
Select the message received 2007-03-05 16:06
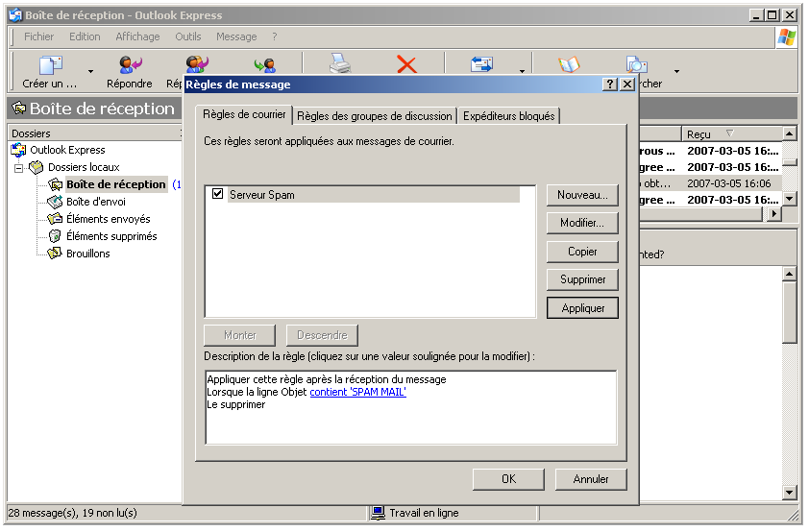click(711, 183)
